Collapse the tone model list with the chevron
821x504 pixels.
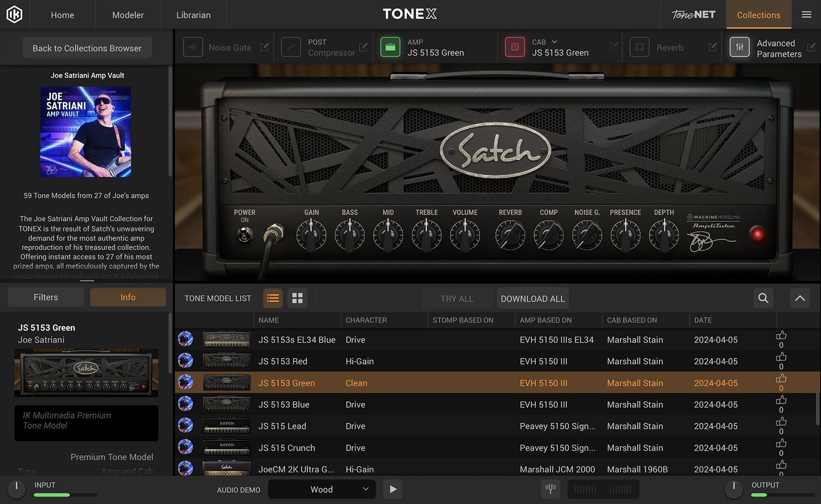coord(799,298)
